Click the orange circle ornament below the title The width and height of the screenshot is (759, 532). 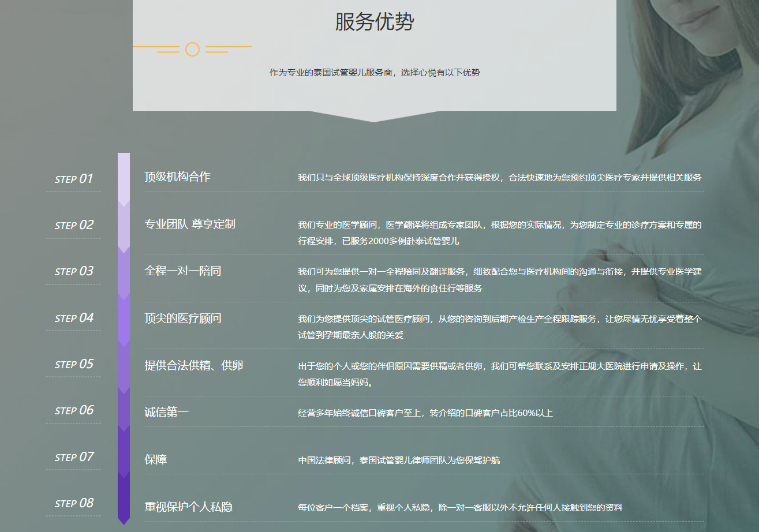[x=192, y=50]
